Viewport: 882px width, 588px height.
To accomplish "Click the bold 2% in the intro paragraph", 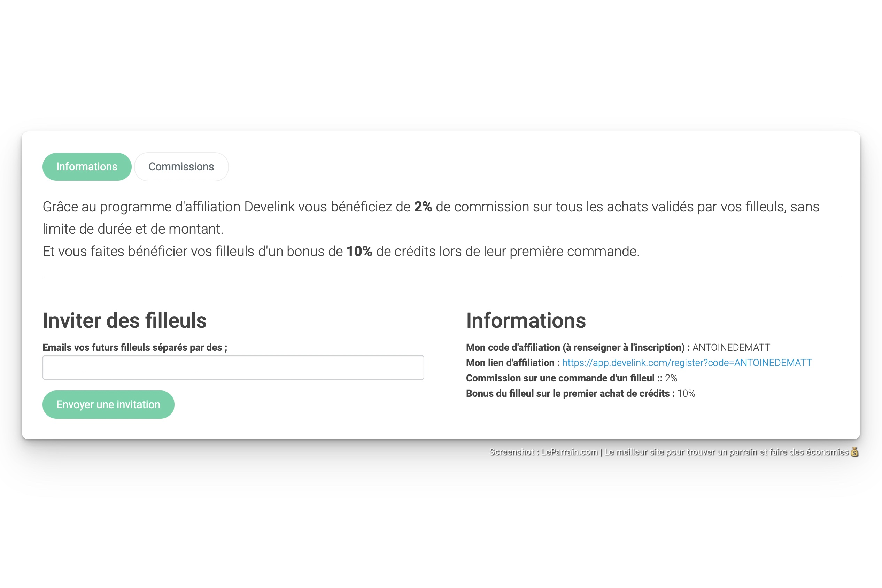I will coord(423,207).
